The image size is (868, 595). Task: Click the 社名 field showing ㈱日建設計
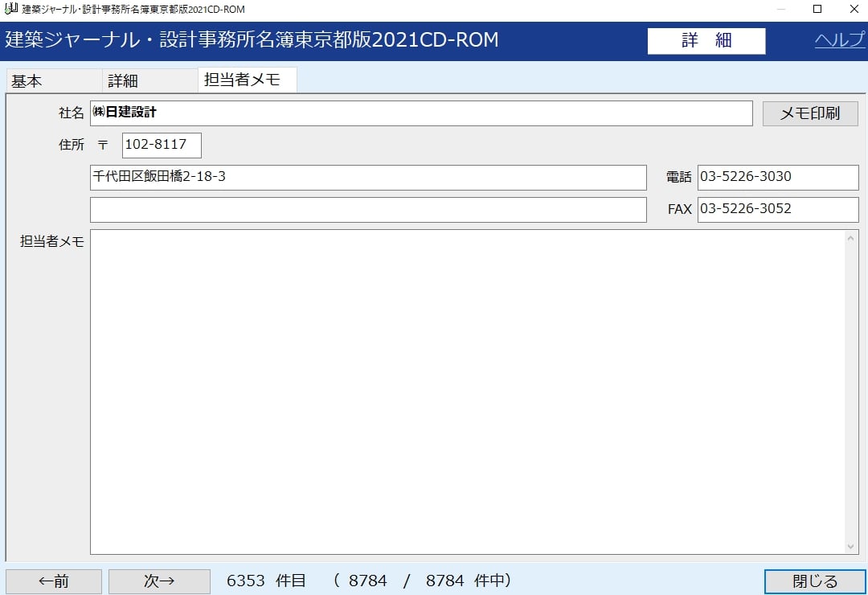pyautogui.click(x=421, y=113)
